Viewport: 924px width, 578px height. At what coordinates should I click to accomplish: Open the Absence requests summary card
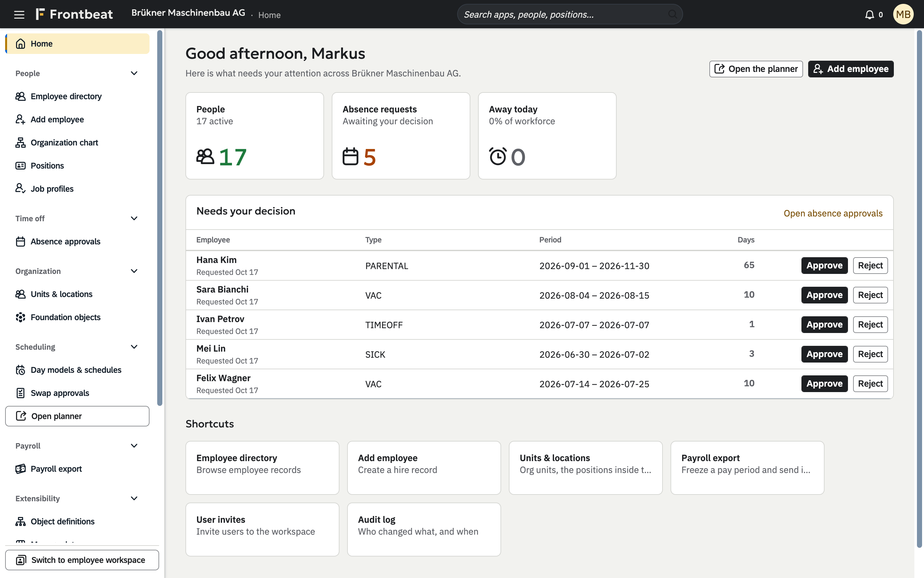(401, 136)
